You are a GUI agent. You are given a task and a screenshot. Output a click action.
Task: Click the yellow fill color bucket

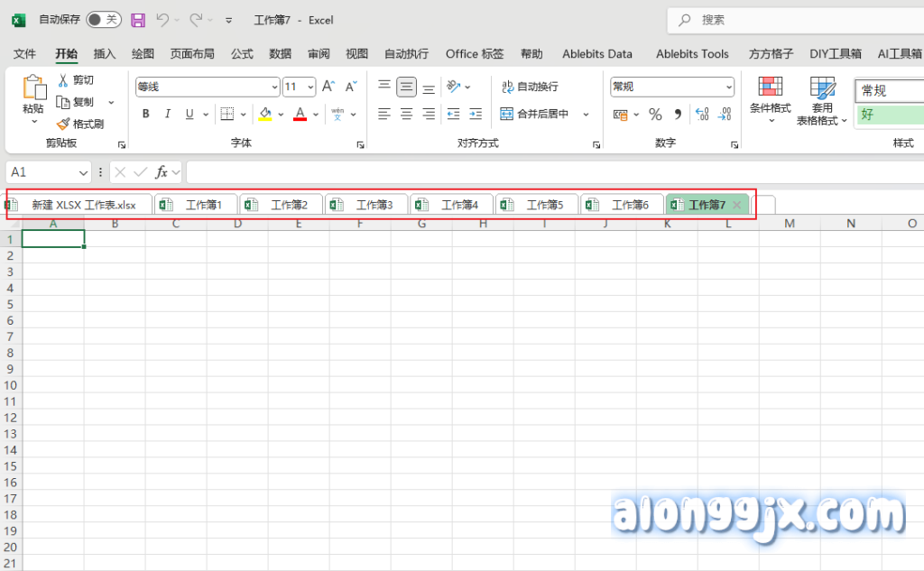click(x=265, y=115)
